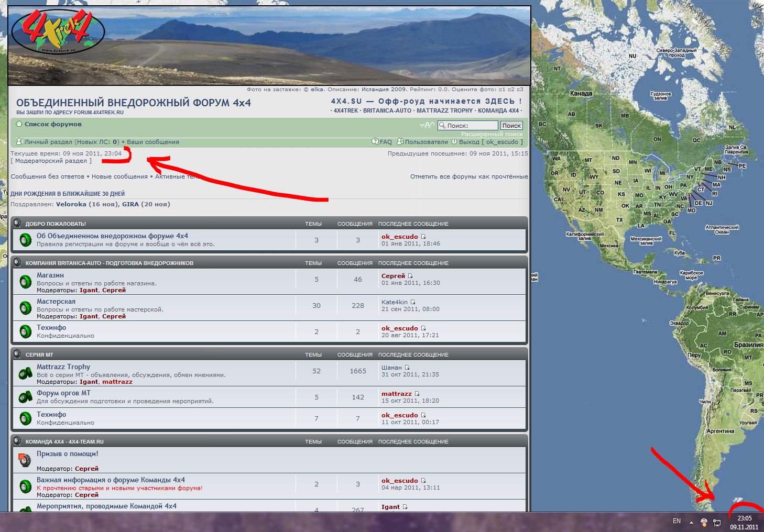The height and width of the screenshot is (532, 764).
Task: Click the green tire icon beside Магазин
Action: [x=25, y=282]
